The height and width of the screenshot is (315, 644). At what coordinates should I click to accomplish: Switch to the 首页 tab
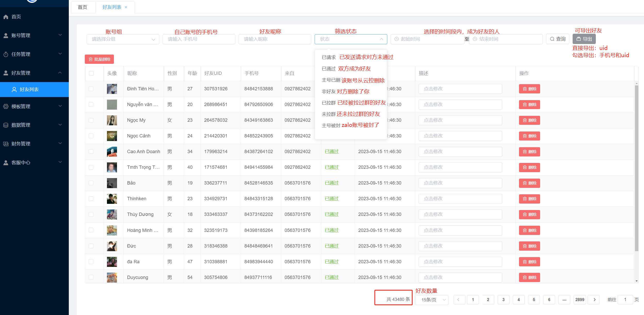pyautogui.click(x=83, y=7)
